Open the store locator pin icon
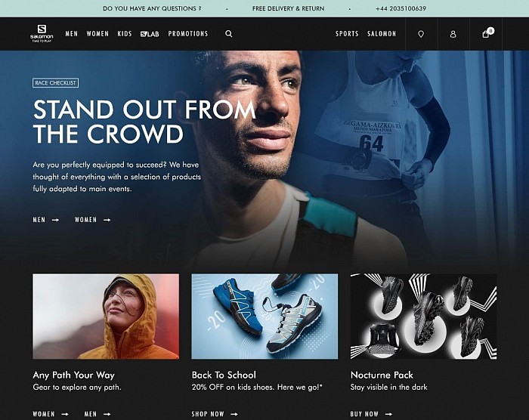This screenshot has width=529, height=420. (x=421, y=34)
